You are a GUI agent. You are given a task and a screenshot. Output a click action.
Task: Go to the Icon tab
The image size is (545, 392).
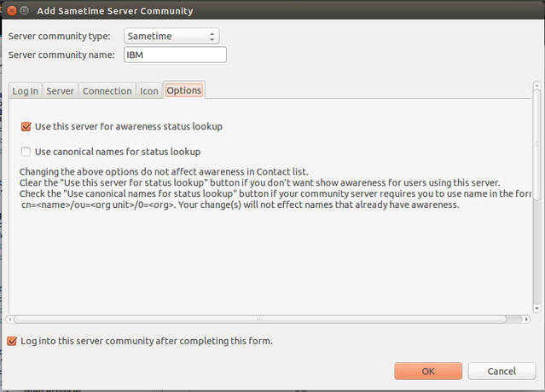(x=149, y=91)
